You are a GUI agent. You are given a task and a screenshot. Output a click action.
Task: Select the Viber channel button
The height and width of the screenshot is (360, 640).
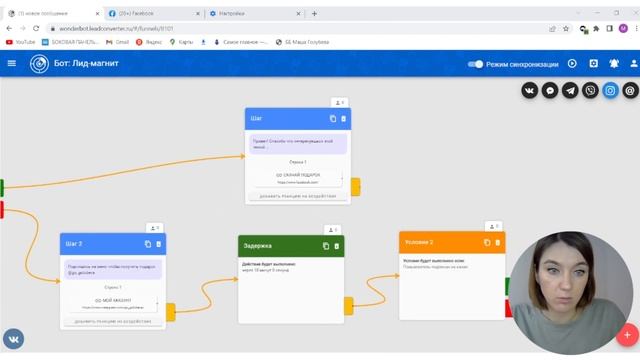(590, 90)
